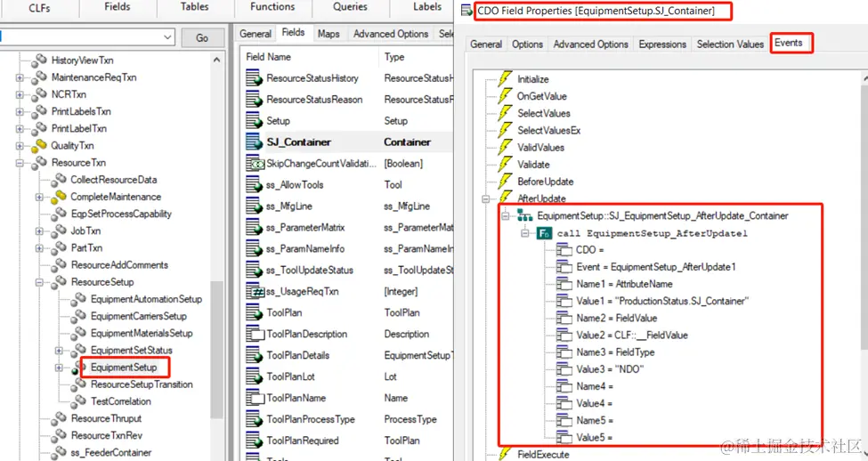Click the QualityTxn yellow gear icon
The height and width of the screenshot is (461, 868).
point(39,146)
